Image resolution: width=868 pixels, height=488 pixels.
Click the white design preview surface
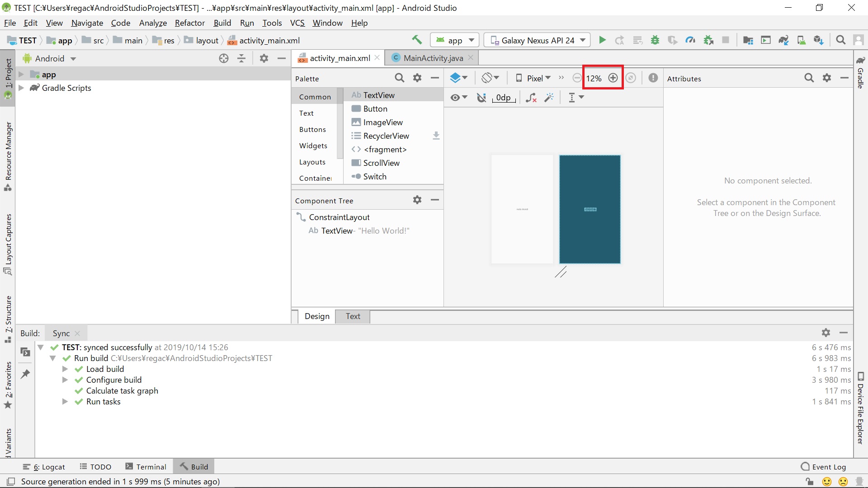522,209
